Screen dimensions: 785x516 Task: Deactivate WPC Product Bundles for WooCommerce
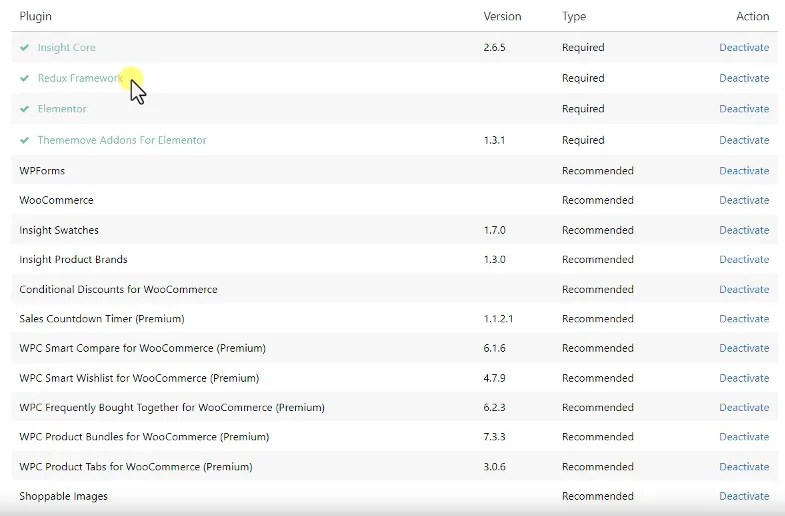pos(744,437)
